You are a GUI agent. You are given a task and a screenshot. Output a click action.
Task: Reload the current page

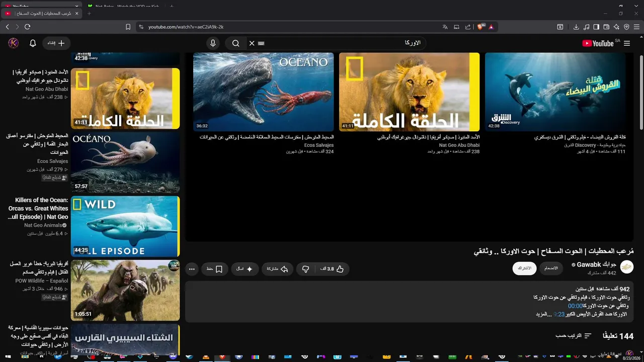[27, 27]
